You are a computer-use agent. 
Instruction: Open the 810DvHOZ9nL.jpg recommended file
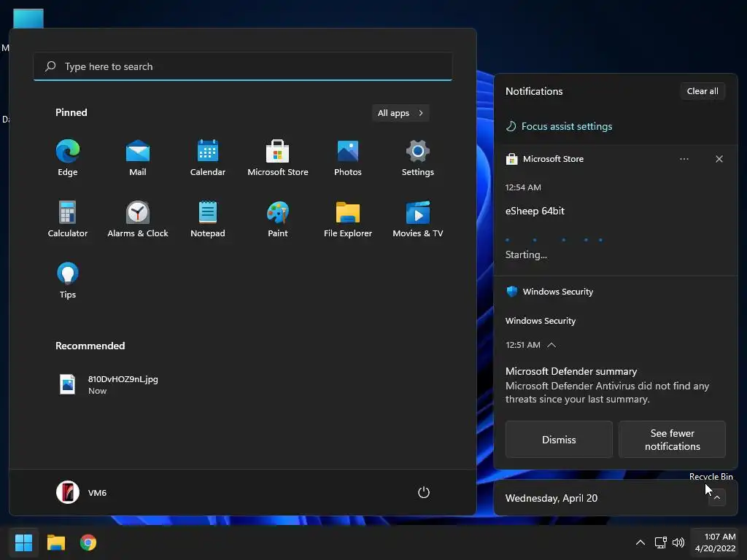[x=109, y=384]
